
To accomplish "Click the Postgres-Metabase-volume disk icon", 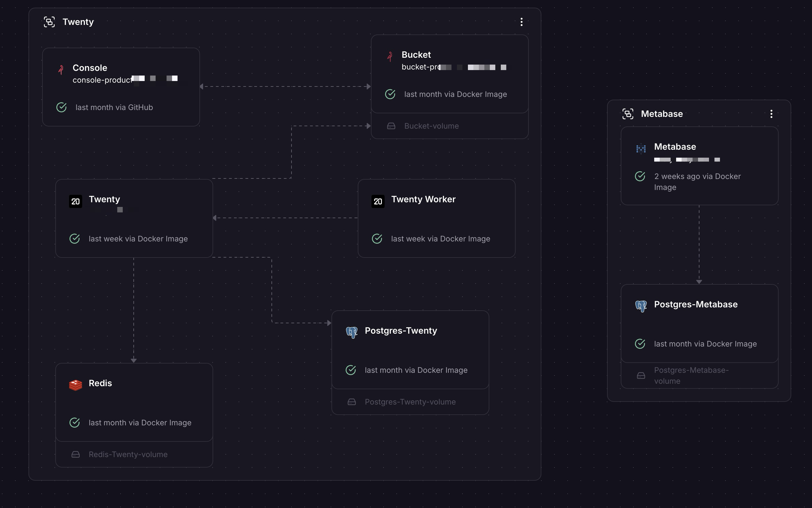I will pyautogui.click(x=641, y=376).
